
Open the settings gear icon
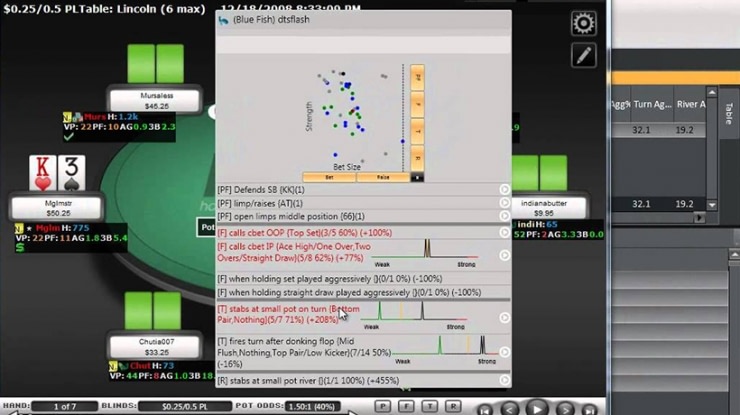click(x=583, y=23)
